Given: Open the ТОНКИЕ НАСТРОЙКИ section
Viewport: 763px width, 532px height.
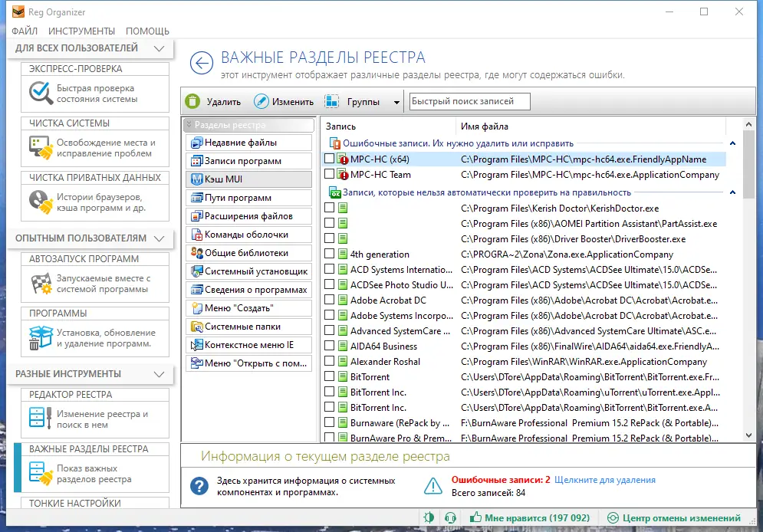Looking at the screenshot, I should coord(95,503).
